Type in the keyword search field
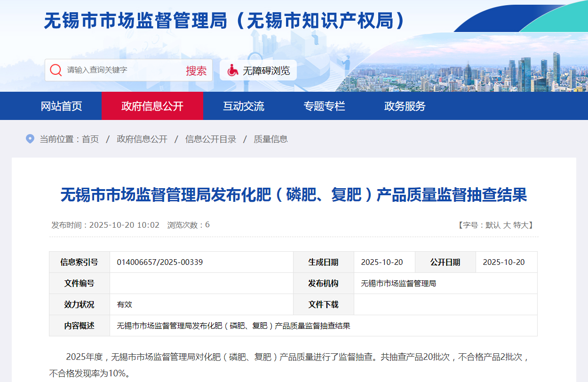 click(x=122, y=70)
